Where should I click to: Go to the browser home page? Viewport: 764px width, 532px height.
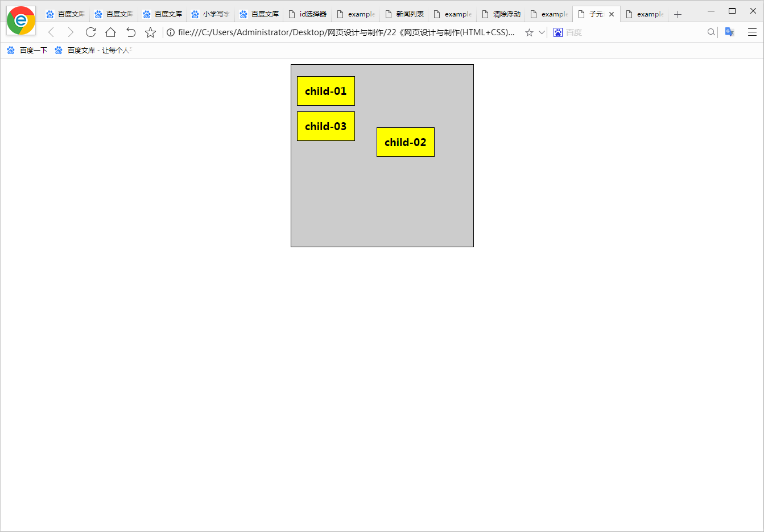[x=110, y=32]
